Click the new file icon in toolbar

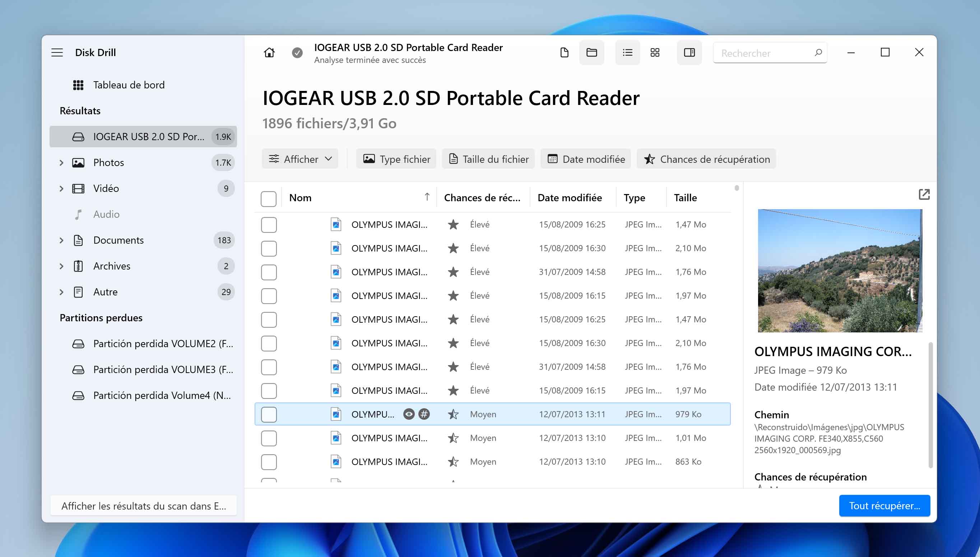pyautogui.click(x=564, y=52)
